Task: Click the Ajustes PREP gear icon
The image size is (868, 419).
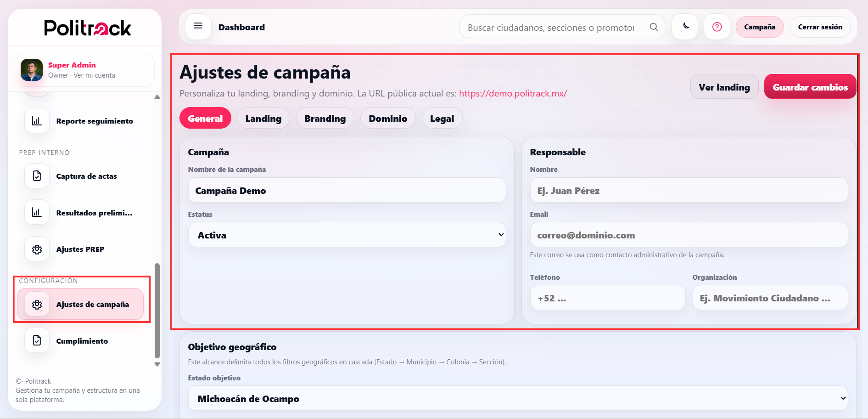Action: click(36, 249)
